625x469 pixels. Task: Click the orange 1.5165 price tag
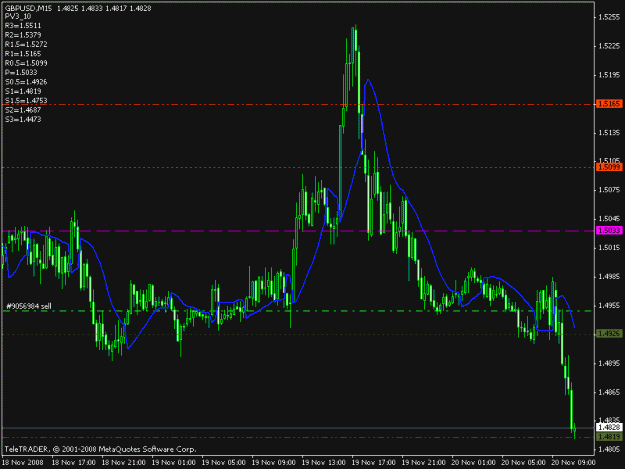click(x=609, y=104)
